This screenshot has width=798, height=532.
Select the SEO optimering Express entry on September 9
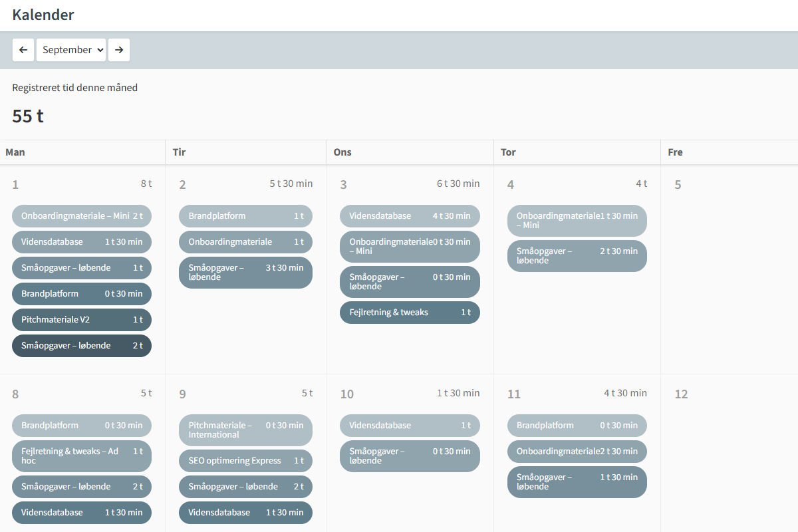tap(245, 460)
